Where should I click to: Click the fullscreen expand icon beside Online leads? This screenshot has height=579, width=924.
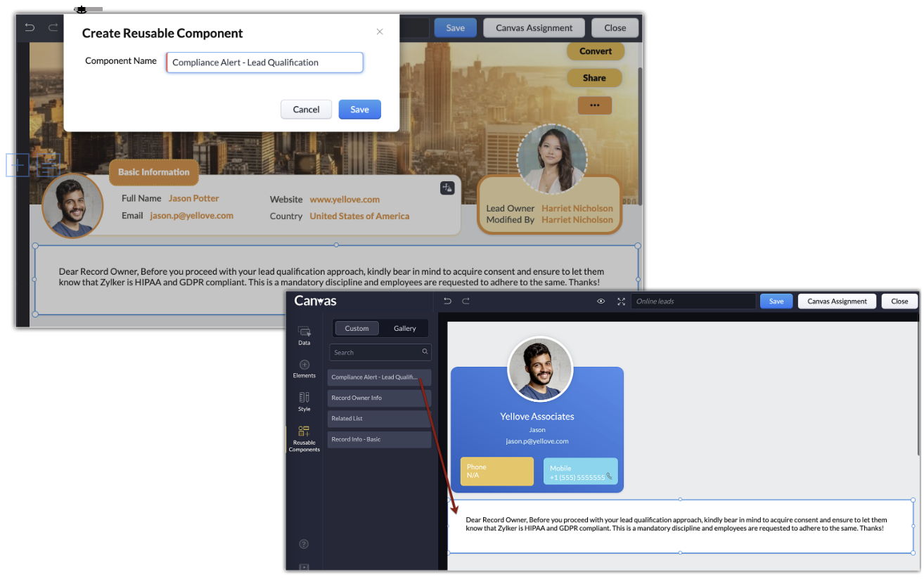(x=621, y=301)
